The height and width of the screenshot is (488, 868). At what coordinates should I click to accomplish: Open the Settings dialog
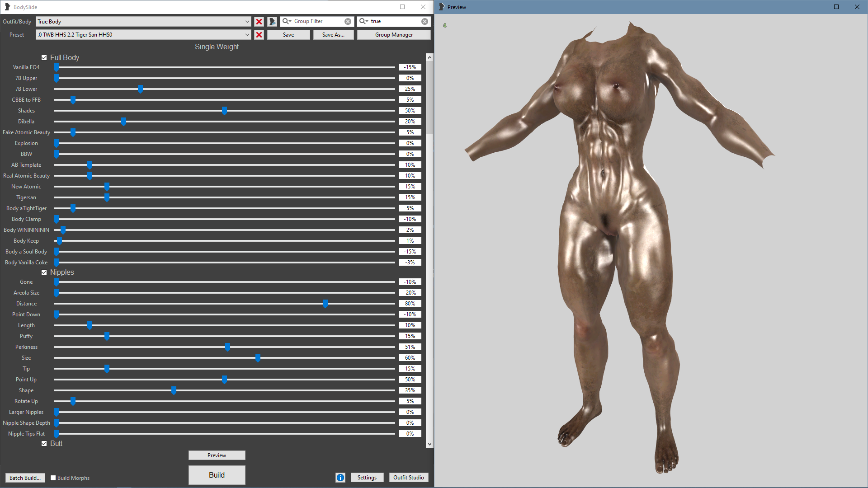coord(367,478)
